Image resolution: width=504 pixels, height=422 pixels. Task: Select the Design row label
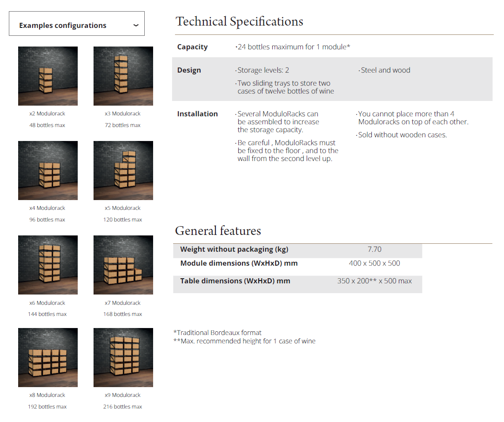(189, 70)
